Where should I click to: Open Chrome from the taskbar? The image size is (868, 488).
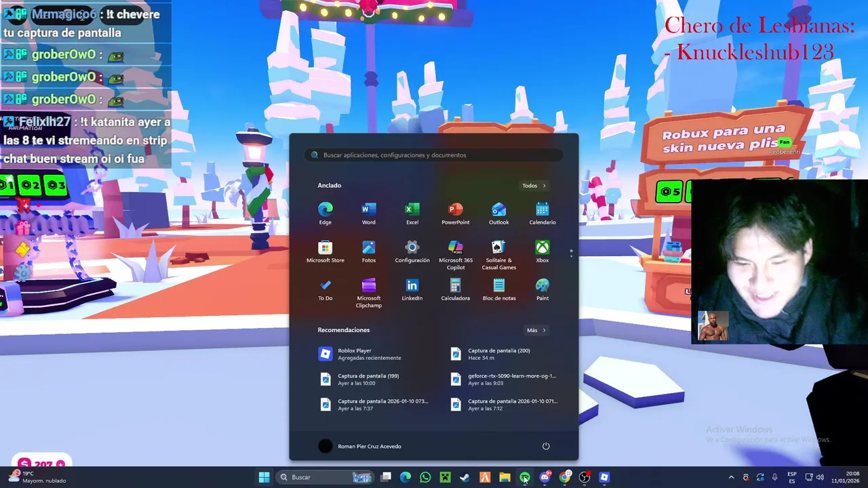point(565,477)
